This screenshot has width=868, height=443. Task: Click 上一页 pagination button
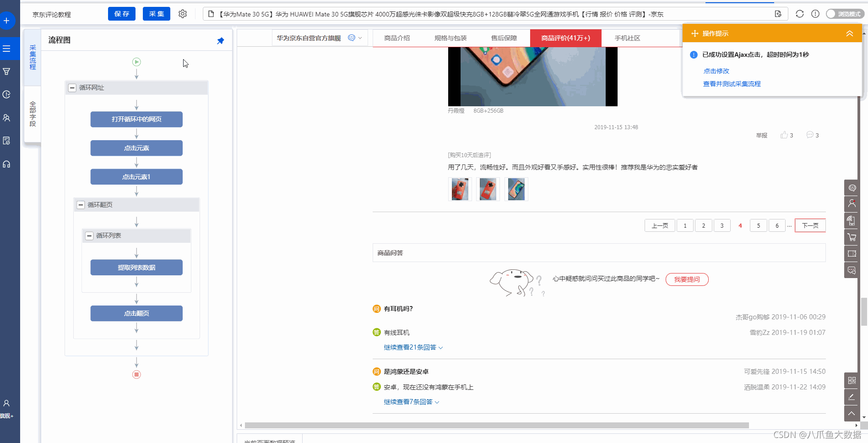coord(660,225)
